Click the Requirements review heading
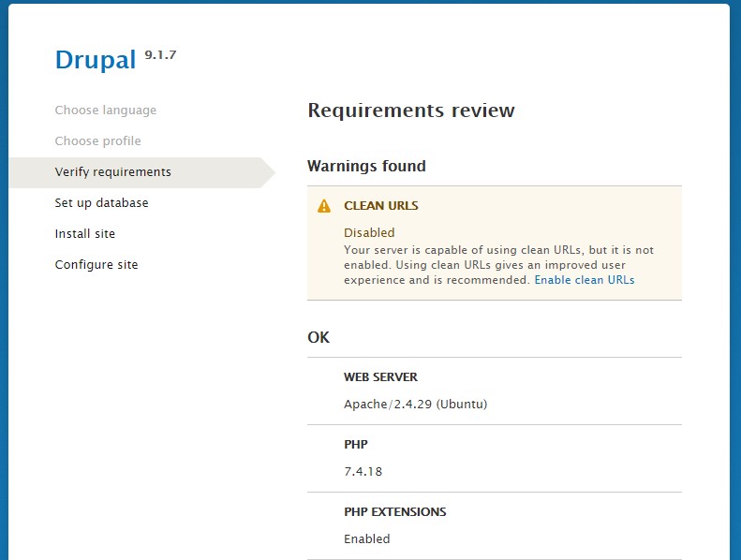The width and height of the screenshot is (741, 560). 410,111
